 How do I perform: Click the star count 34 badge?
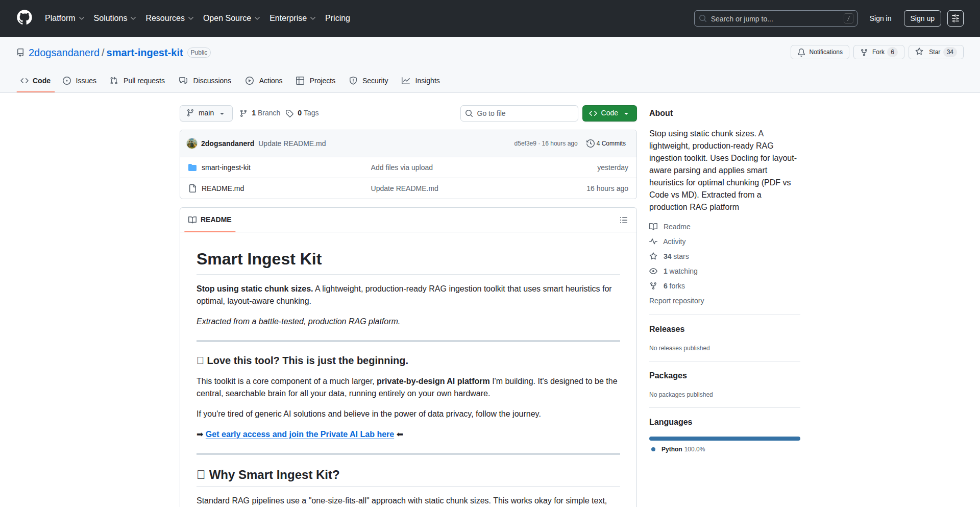[950, 52]
